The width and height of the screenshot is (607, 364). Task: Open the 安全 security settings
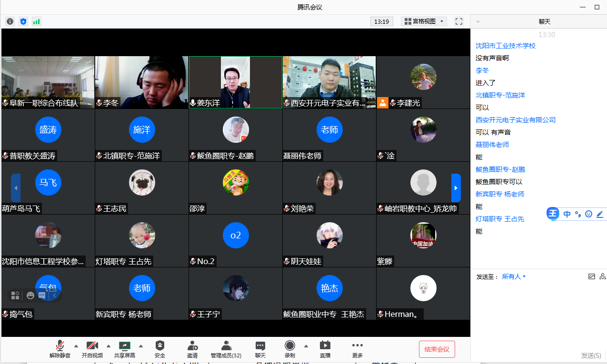tap(160, 349)
